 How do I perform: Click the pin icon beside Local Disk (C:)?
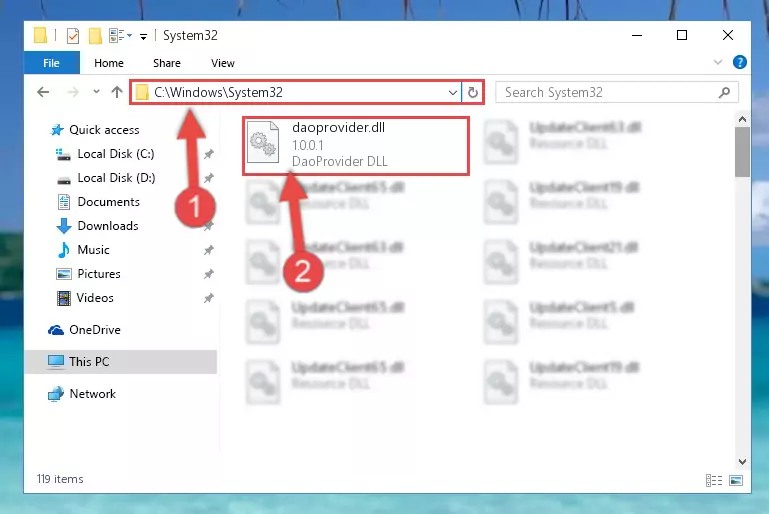pyautogui.click(x=208, y=154)
